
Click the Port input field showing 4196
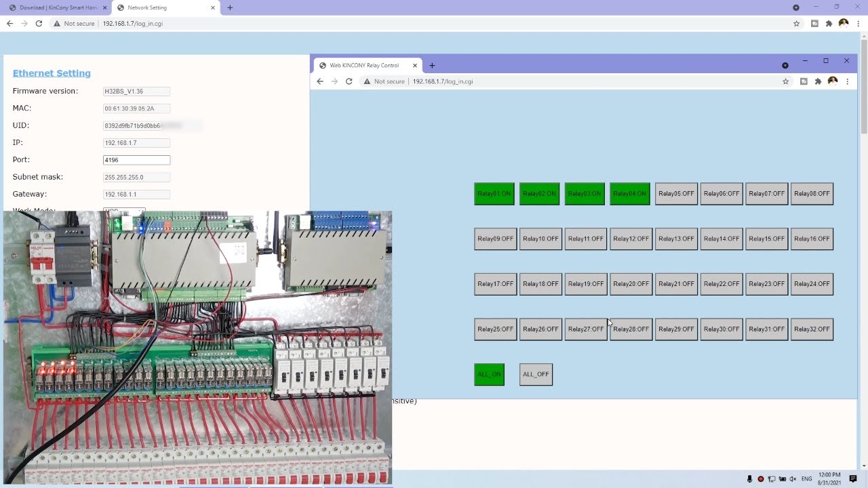(136, 160)
